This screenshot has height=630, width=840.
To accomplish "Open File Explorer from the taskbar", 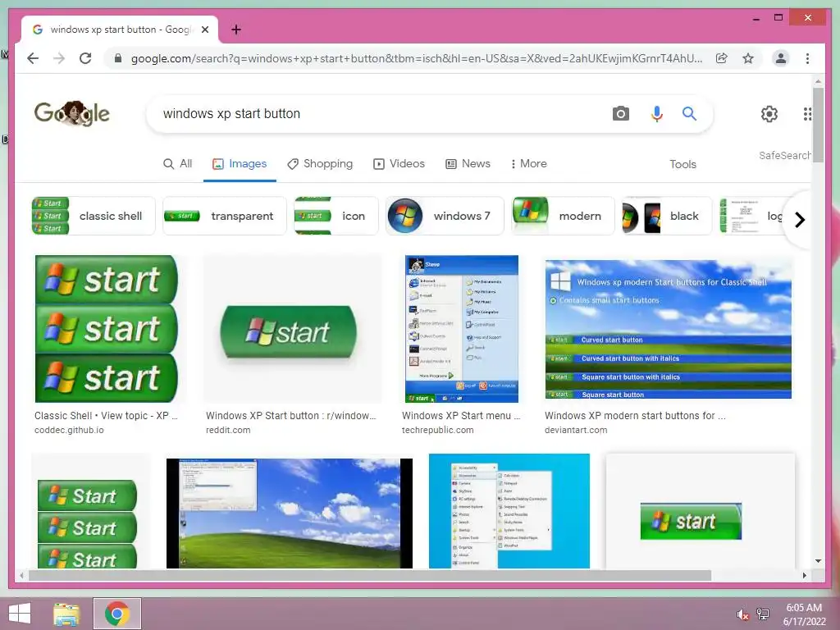I will [66, 614].
